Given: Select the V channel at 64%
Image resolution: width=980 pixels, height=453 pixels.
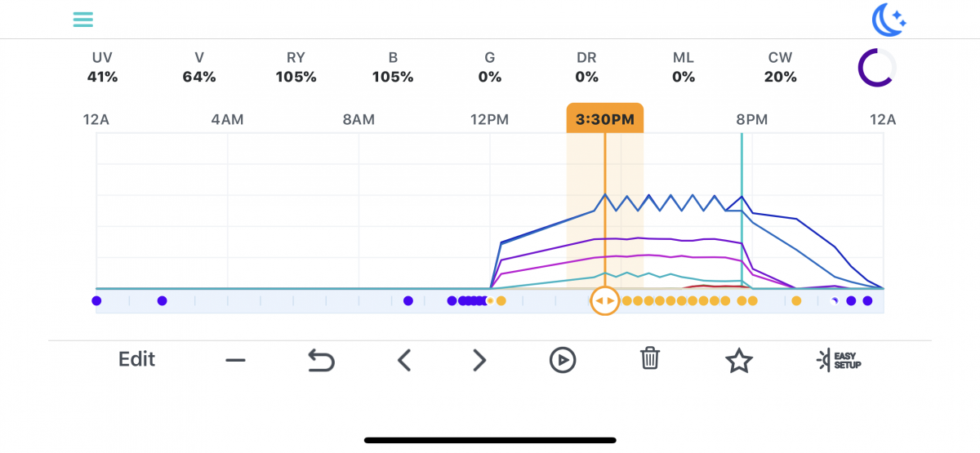Looking at the screenshot, I should click(199, 68).
